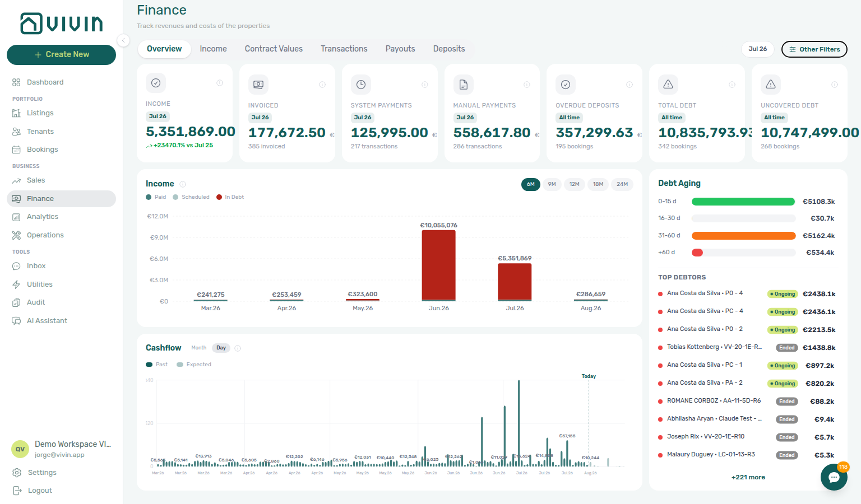The width and height of the screenshot is (861, 504).
Task: Open the Payouts tab
Action: 400,49
